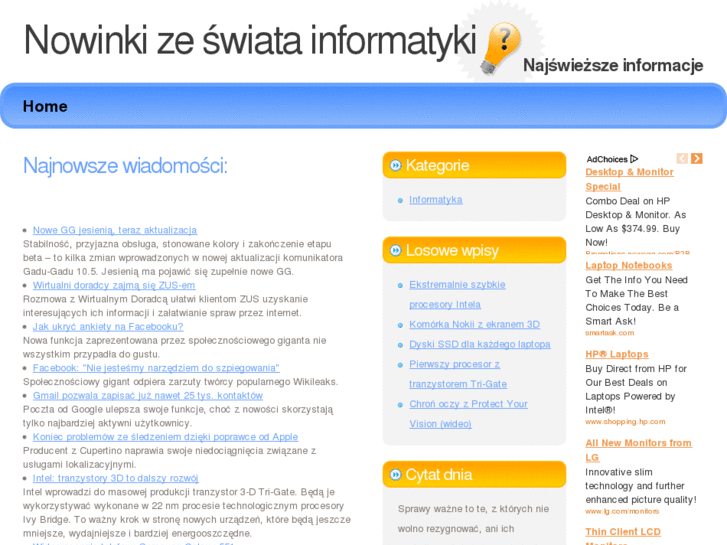The width and height of the screenshot is (727, 545).
Task: Click the site title Nowinki ze świata informatyki
Action: point(250,40)
